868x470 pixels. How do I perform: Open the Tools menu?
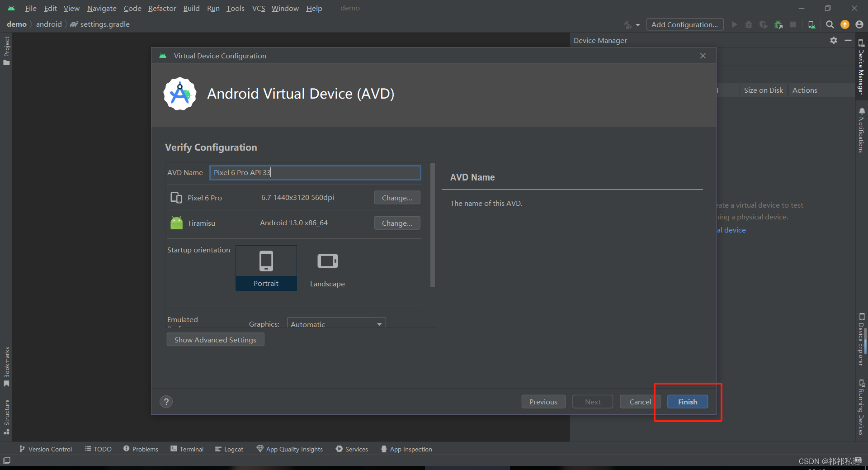tap(235, 8)
